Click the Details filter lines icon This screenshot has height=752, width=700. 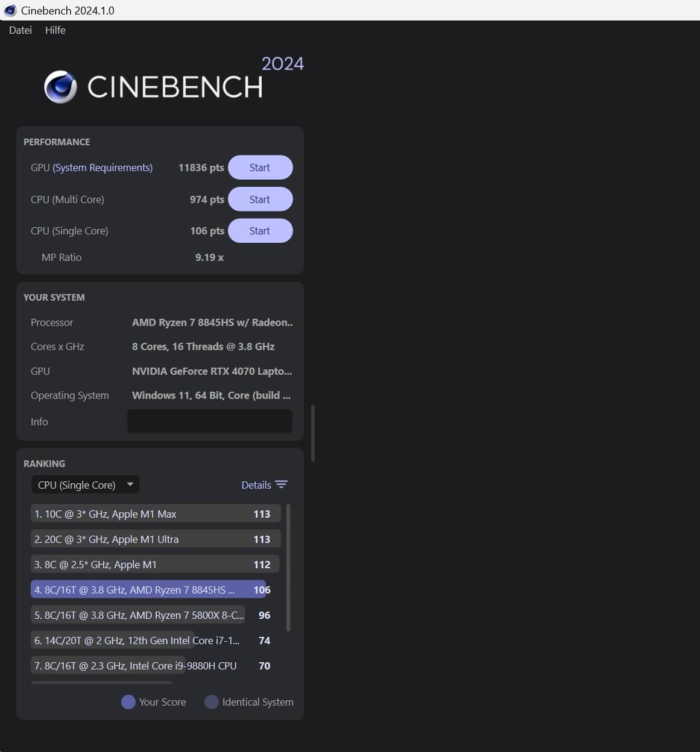281,484
